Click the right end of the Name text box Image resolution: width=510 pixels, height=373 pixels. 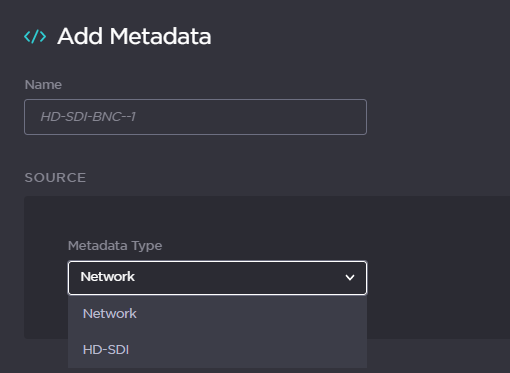point(353,117)
